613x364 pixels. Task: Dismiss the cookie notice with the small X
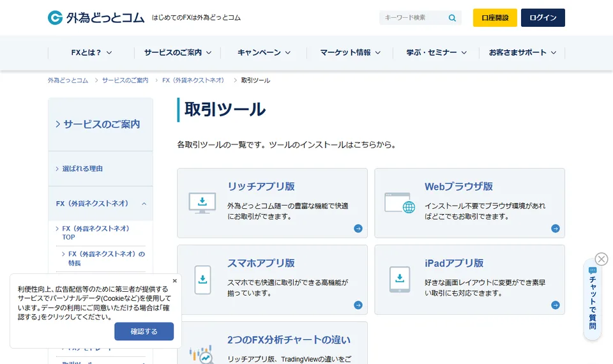point(175,281)
